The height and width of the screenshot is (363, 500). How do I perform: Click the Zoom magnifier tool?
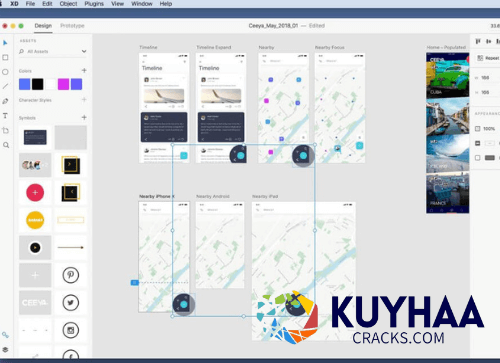pos(6,145)
